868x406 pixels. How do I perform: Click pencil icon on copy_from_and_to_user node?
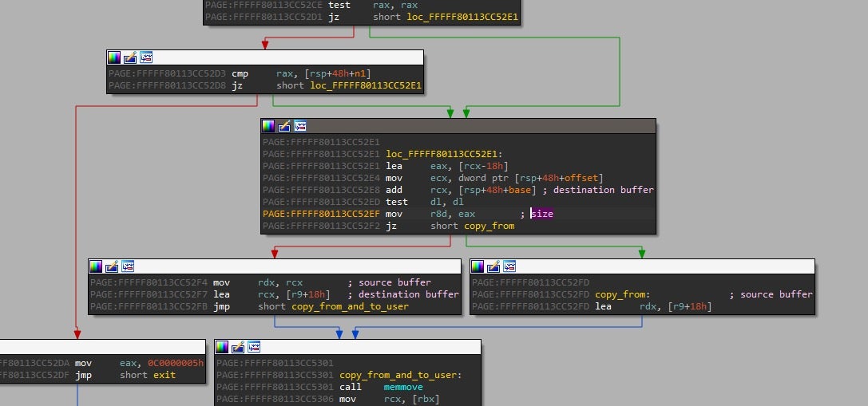pyautogui.click(x=238, y=346)
